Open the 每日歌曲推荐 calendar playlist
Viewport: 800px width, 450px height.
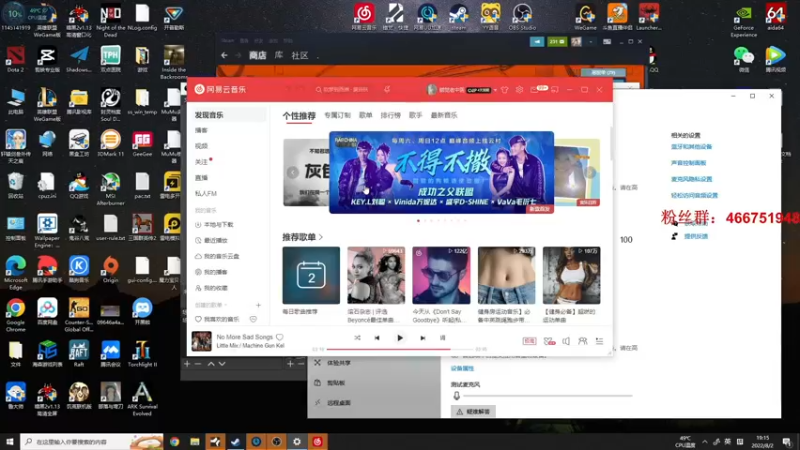pyautogui.click(x=311, y=276)
